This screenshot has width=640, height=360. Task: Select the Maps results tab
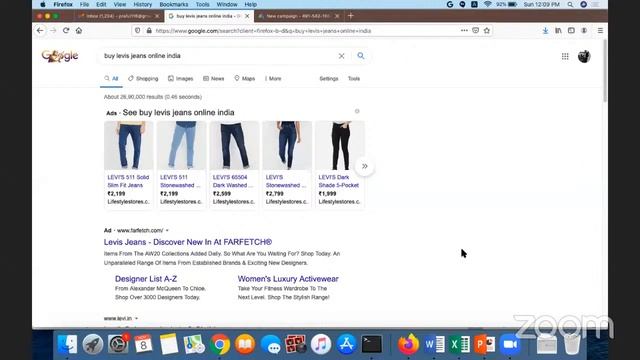[x=244, y=78]
